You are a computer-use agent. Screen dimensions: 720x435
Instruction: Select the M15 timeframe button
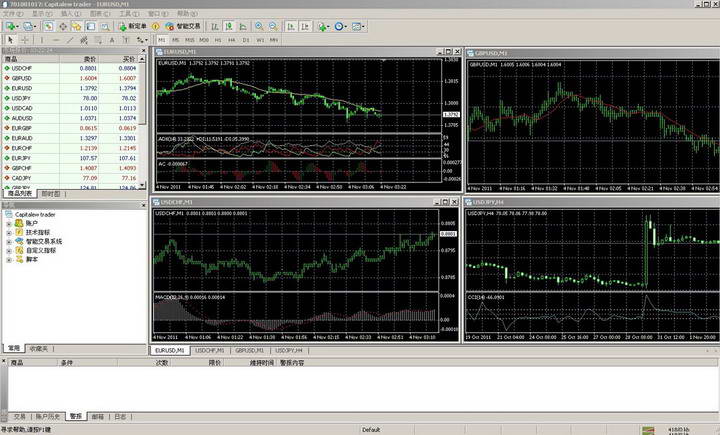point(190,40)
